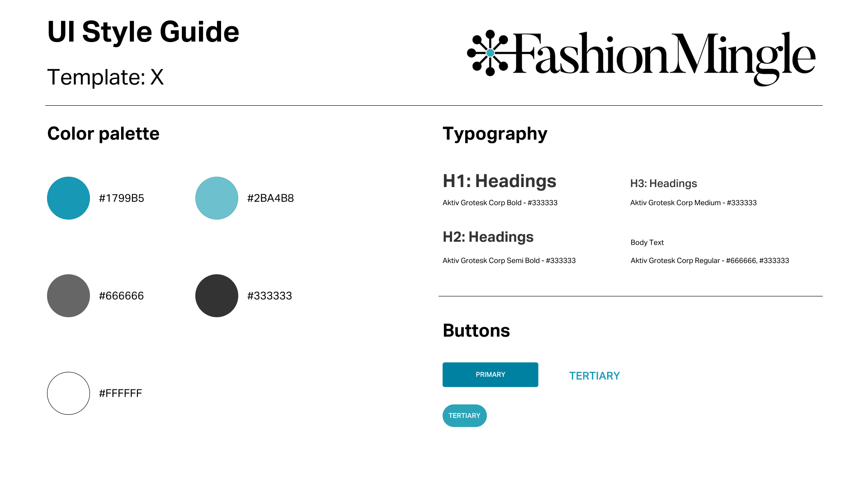Click the #2BA4B8 hex code label
The image size is (868, 488).
tap(271, 198)
